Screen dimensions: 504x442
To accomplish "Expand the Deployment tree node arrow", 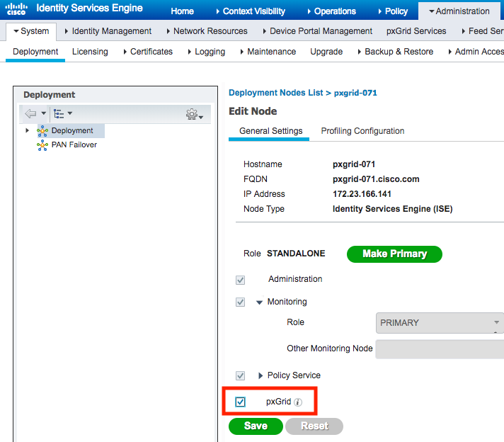I will [28, 130].
